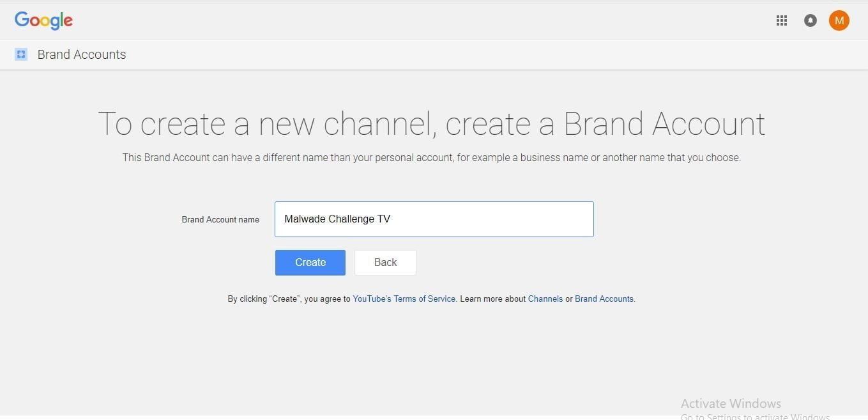The image size is (868, 420).
Task: Click the Google logo
Action: [43, 20]
